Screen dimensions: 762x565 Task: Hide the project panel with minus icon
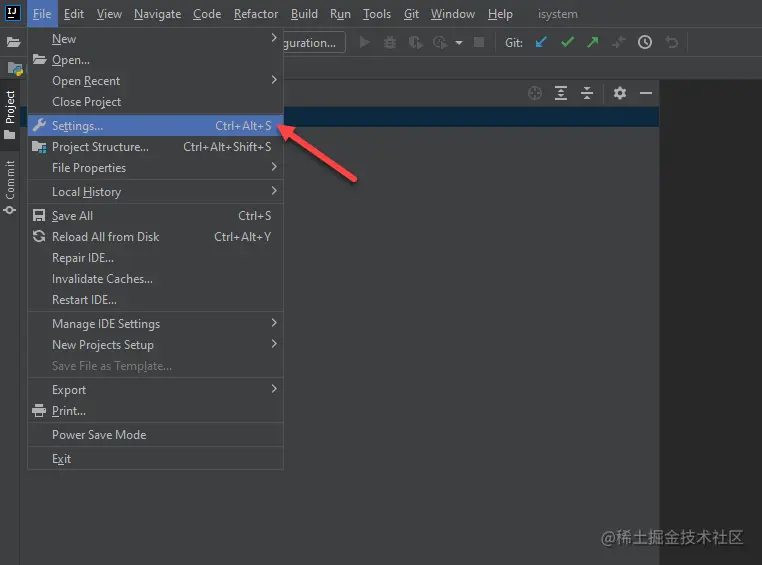point(646,93)
